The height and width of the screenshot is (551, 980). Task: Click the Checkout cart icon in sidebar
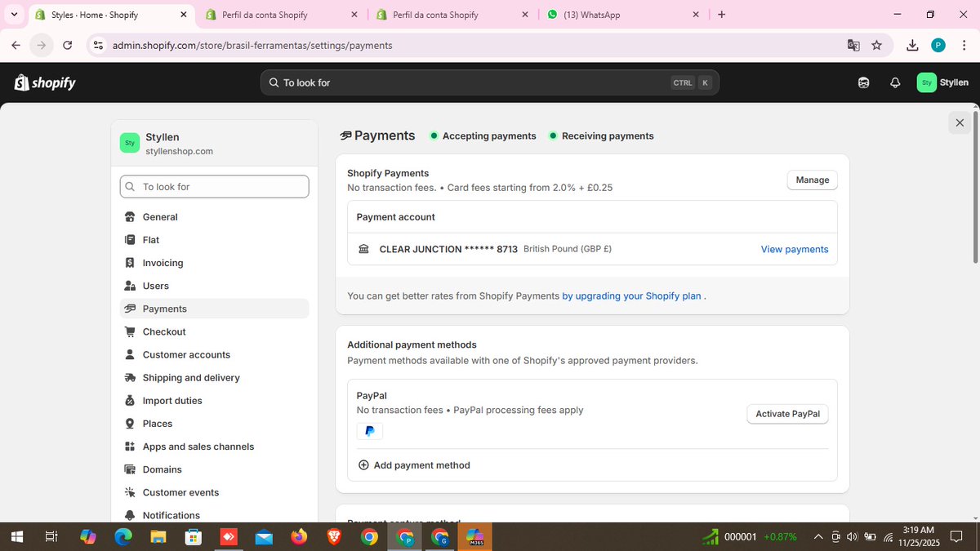pos(130,331)
